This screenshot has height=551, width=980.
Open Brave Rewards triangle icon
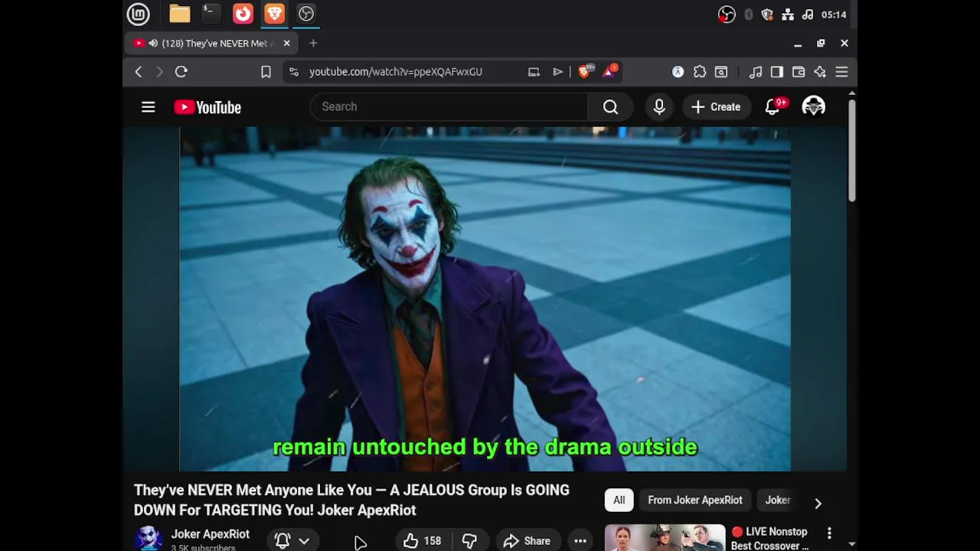610,72
